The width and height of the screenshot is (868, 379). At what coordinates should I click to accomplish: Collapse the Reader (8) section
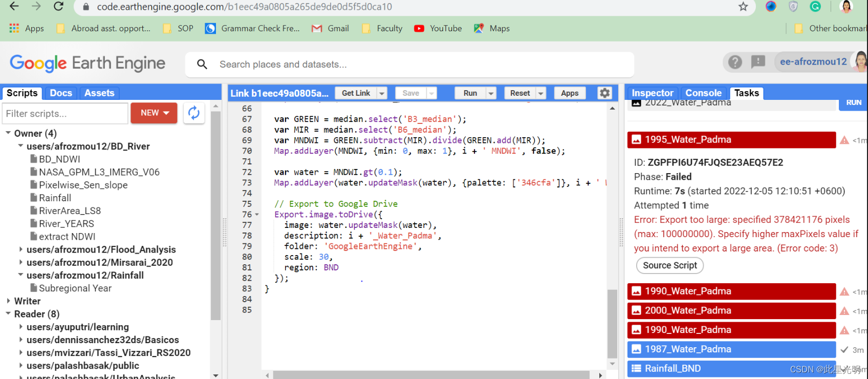coord(8,314)
